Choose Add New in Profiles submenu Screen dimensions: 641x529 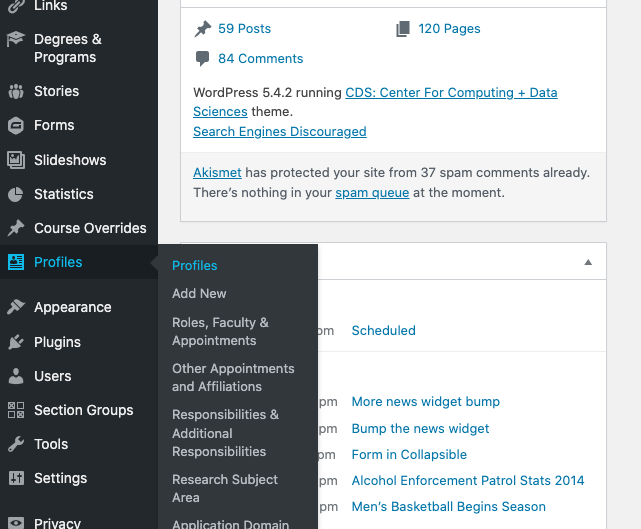tap(199, 294)
